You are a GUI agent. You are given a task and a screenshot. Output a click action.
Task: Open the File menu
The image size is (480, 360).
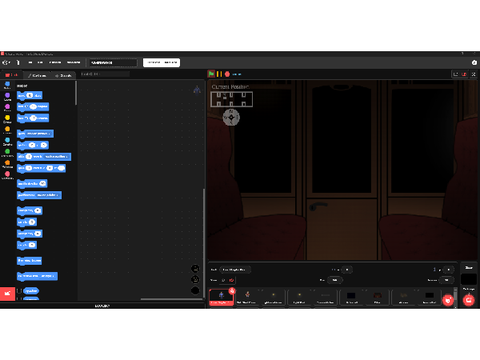pyautogui.click(x=30, y=62)
